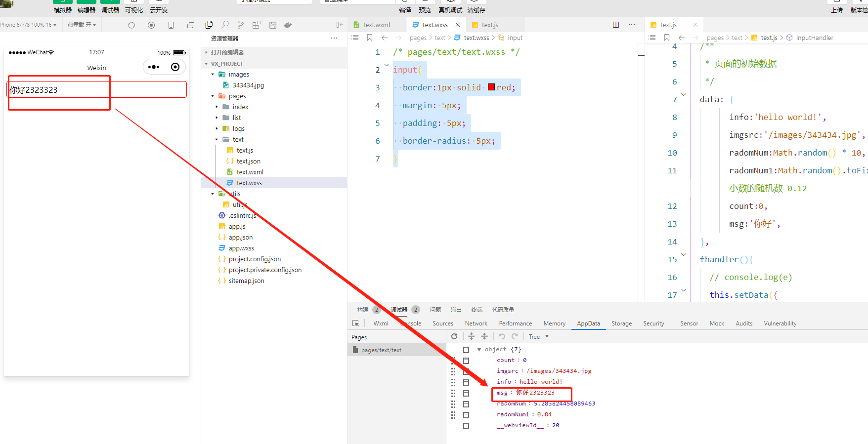The height and width of the screenshot is (444, 868).
Task: Collapse the VX_PROJECT section
Action: 274,64
